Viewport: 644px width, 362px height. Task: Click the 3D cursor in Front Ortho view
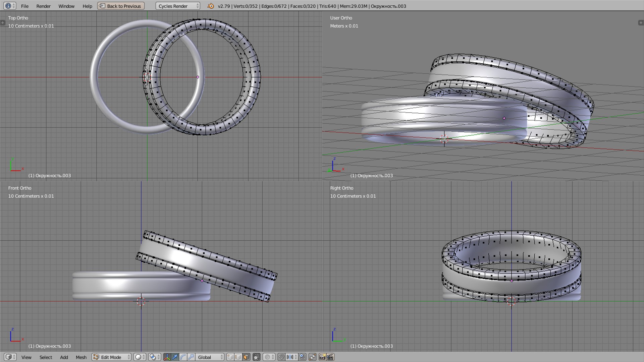click(141, 301)
